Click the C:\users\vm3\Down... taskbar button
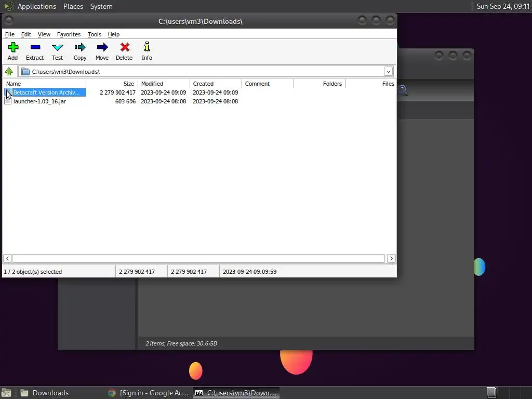 tap(236, 393)
